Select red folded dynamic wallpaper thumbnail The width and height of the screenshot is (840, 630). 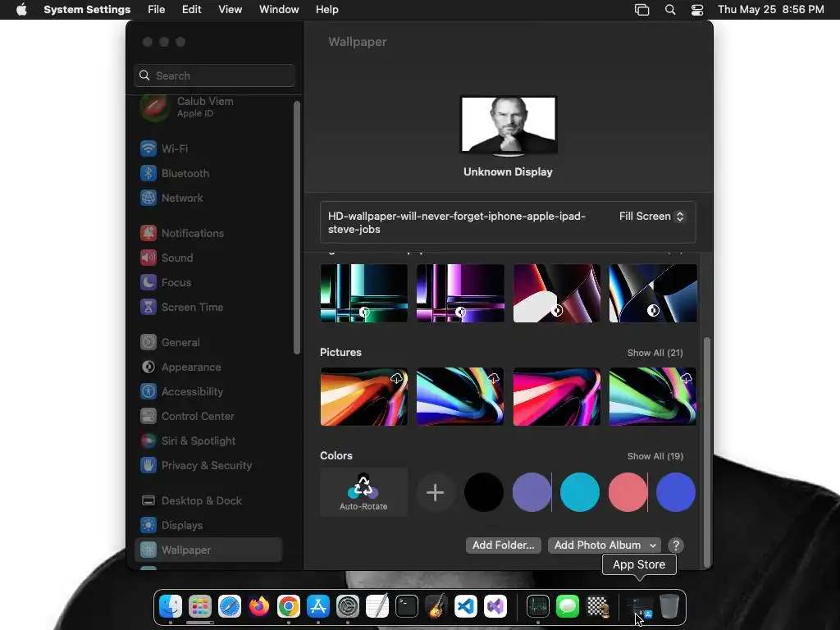pos(557,293)
